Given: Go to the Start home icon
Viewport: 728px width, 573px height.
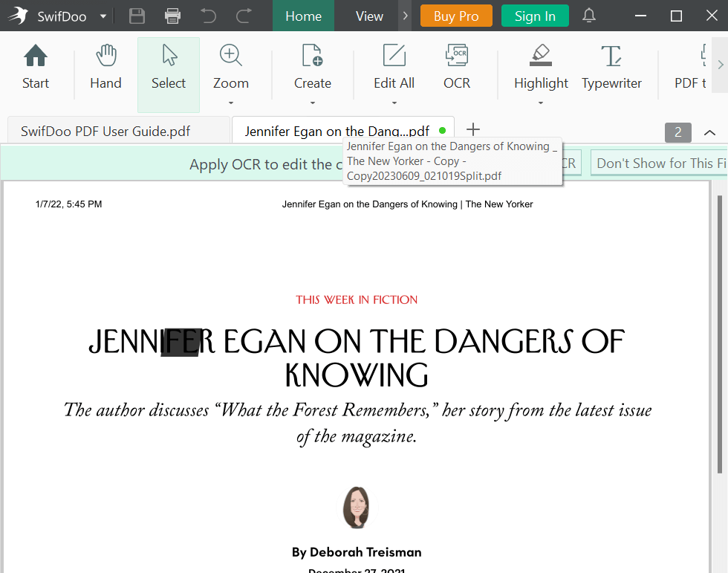Looking at the screenshot, I should pyautogui.click(x=36, y=67).
